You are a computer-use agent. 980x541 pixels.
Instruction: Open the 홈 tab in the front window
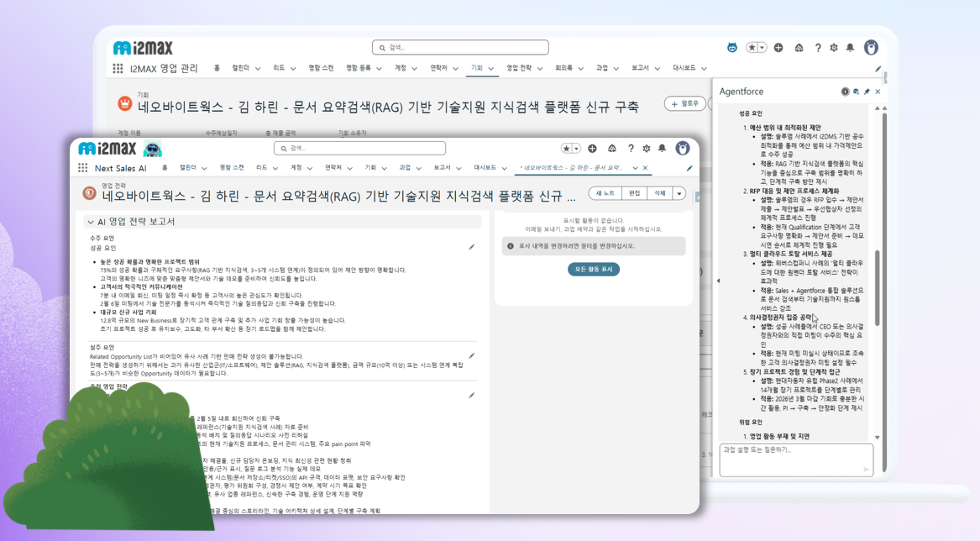pos(165,168)
